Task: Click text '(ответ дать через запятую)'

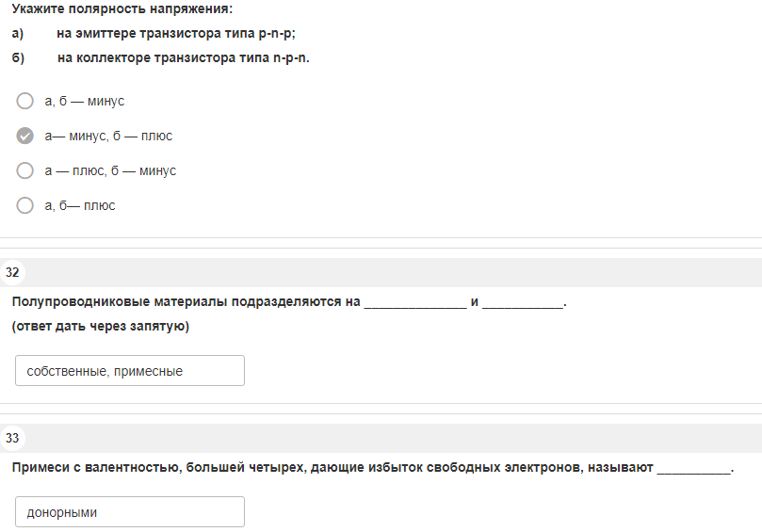Action: coord(101,326)
